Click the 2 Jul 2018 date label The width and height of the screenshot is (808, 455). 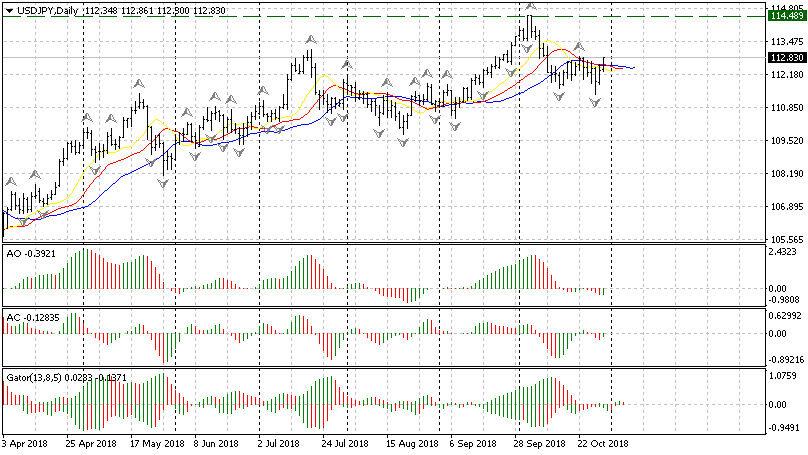pos(278,443)
